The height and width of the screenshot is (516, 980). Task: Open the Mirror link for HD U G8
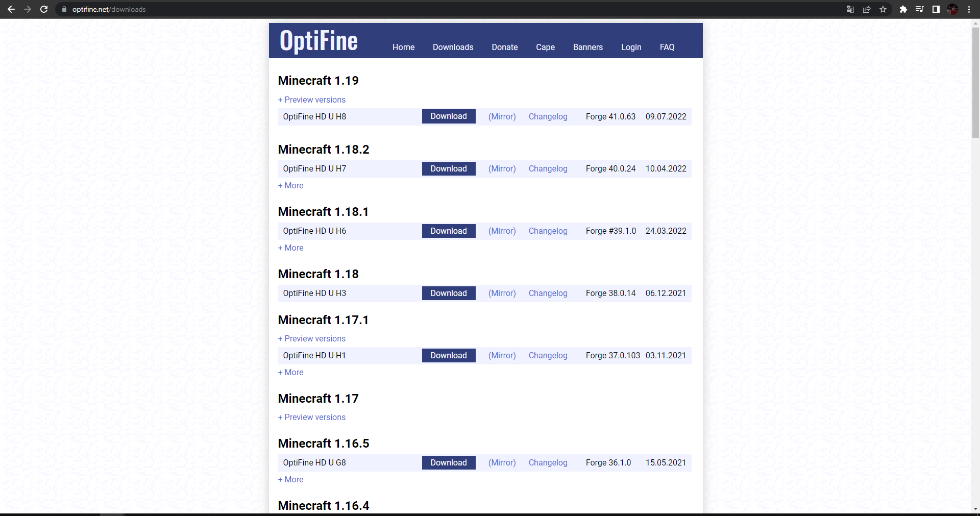click(502, 462)
